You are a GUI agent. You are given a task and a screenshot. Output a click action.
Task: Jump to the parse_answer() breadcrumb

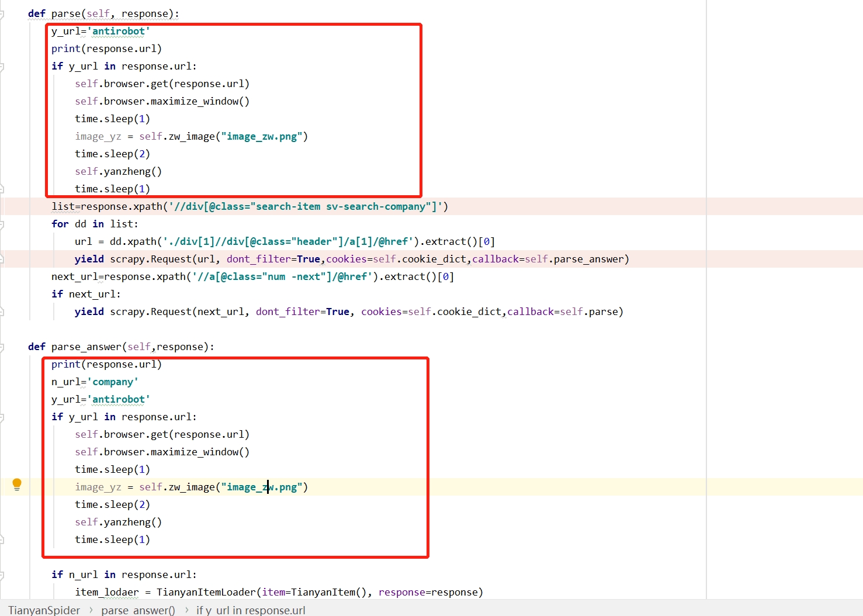[138, 610]
